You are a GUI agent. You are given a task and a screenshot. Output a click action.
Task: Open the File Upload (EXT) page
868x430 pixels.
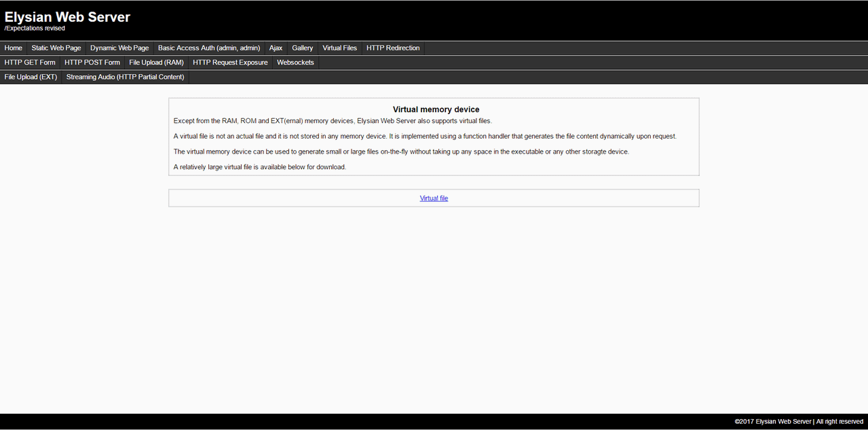click(x=31, y=77)
